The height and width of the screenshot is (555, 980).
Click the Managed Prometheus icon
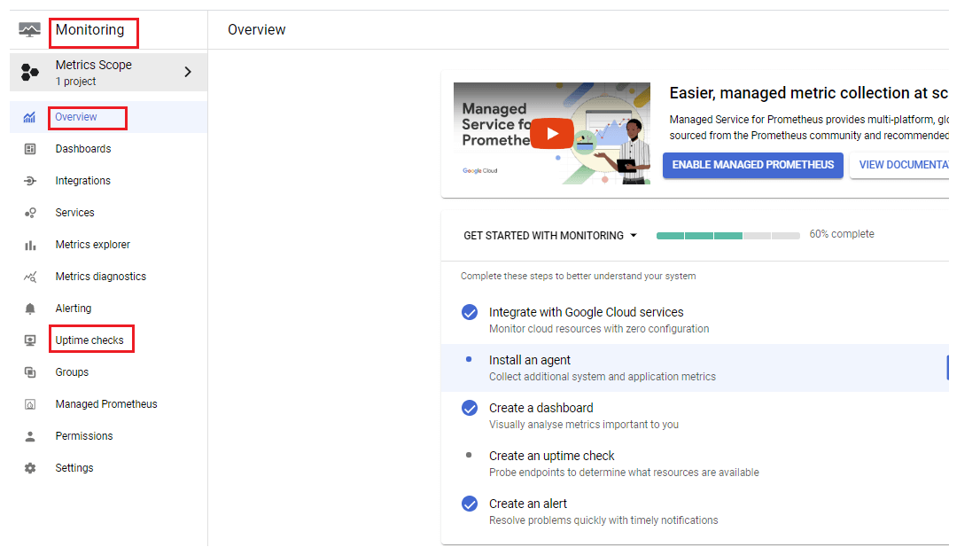[x=30, y=404]
